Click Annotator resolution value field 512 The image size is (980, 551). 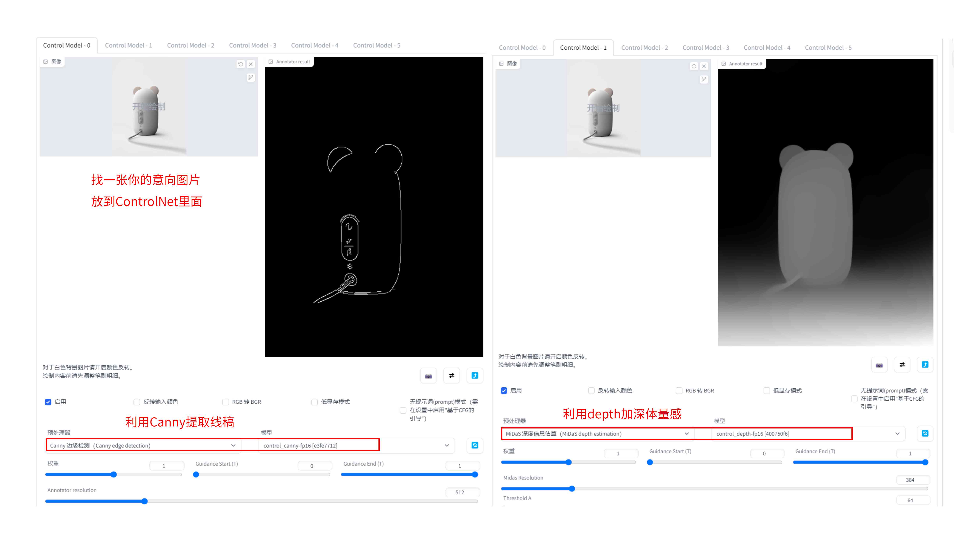pos(463,492)
